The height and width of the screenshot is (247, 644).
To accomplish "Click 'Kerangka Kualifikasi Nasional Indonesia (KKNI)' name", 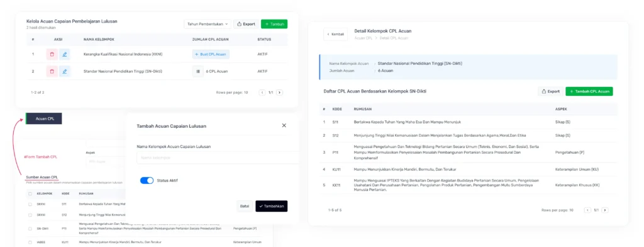I will [123, 54].
